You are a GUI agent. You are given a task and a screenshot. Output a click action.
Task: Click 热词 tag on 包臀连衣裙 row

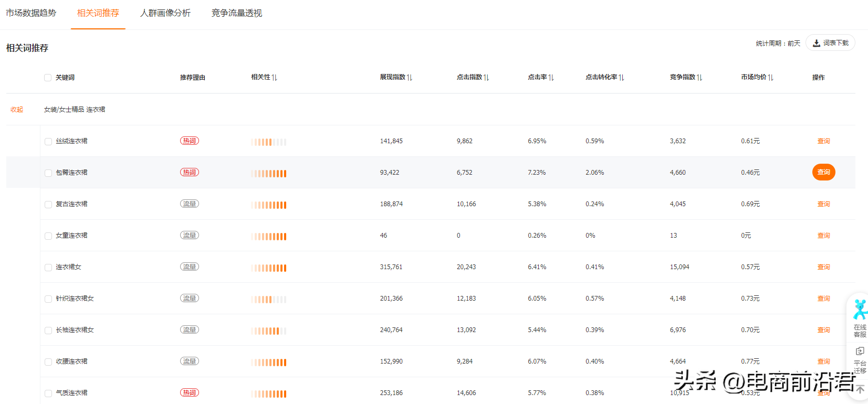click(190, 172)
